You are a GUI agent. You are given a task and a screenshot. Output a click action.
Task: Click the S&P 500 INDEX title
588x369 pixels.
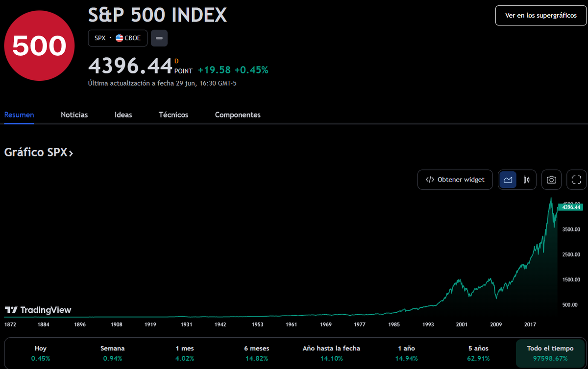(x=157, y=15)
